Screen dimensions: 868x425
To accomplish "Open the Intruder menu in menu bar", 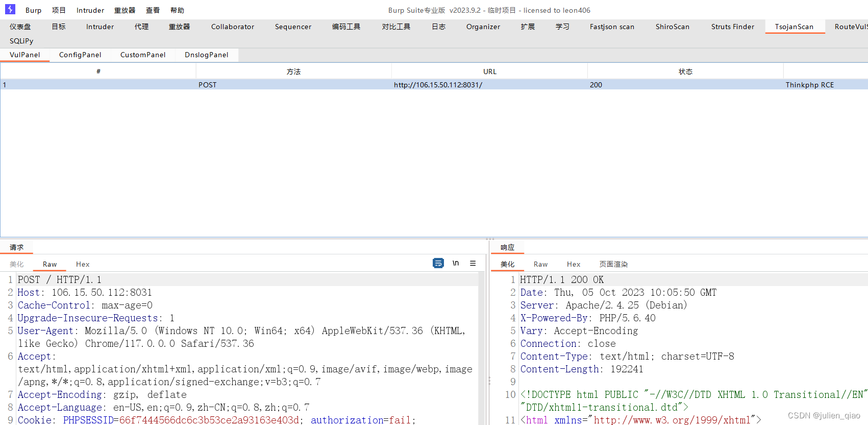I will (x=90, y=10).
